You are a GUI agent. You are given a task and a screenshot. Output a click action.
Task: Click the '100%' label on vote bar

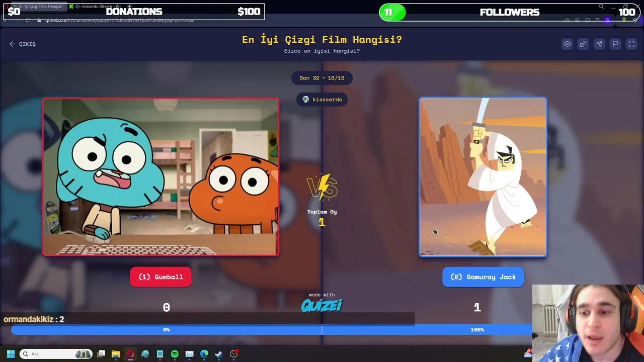(477, 330)
